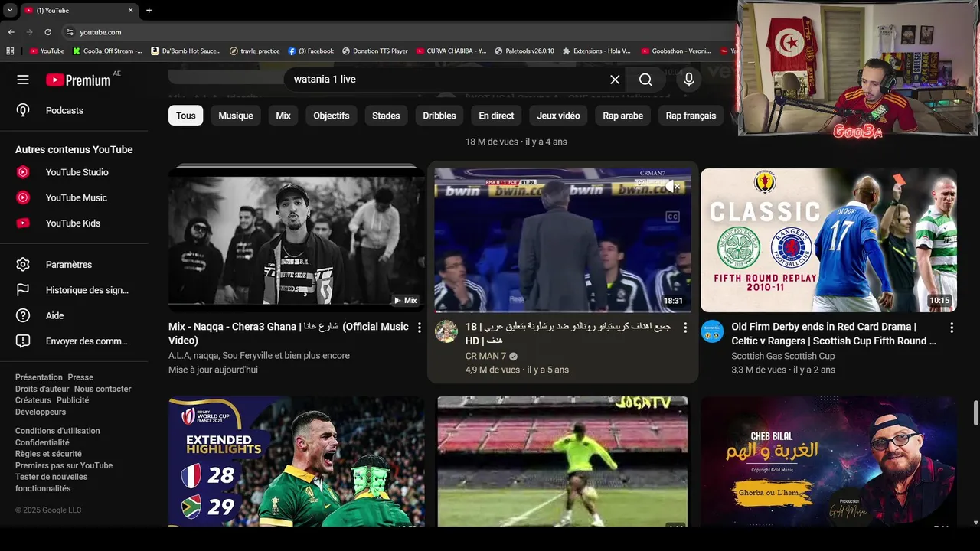Open the Extensions - Hola V... bookmark

point(596,51)
